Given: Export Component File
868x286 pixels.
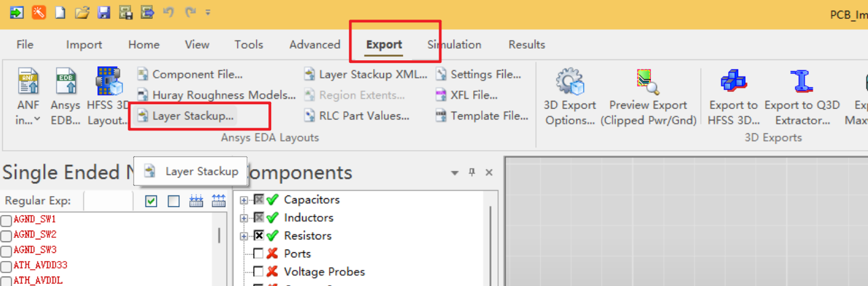Looking at the screenshot, I should pos(189,74).
